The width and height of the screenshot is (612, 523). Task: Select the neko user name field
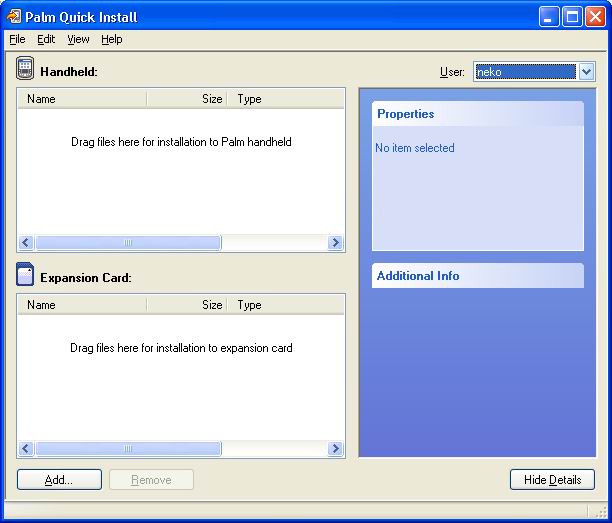[x=525, y=72]
